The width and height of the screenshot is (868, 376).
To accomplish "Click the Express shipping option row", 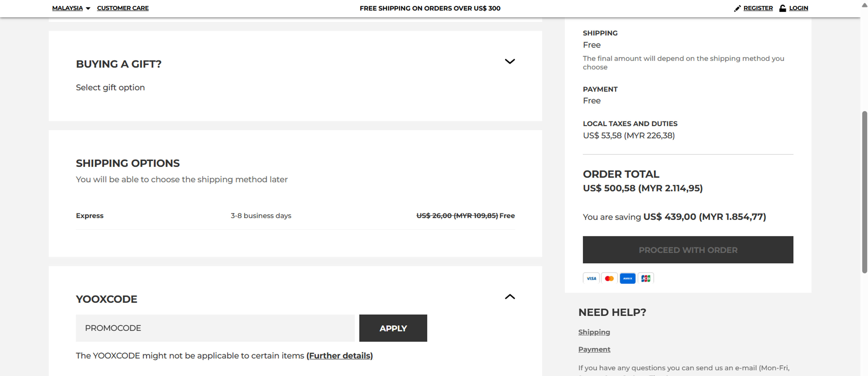I will pos(295,216).
